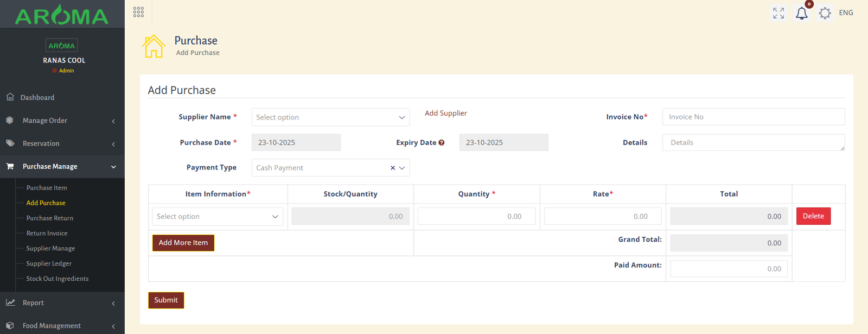This screenshot has width=868, height=334.
Task: Open Purchase Return in the sidebar
Action: (50, 218)
